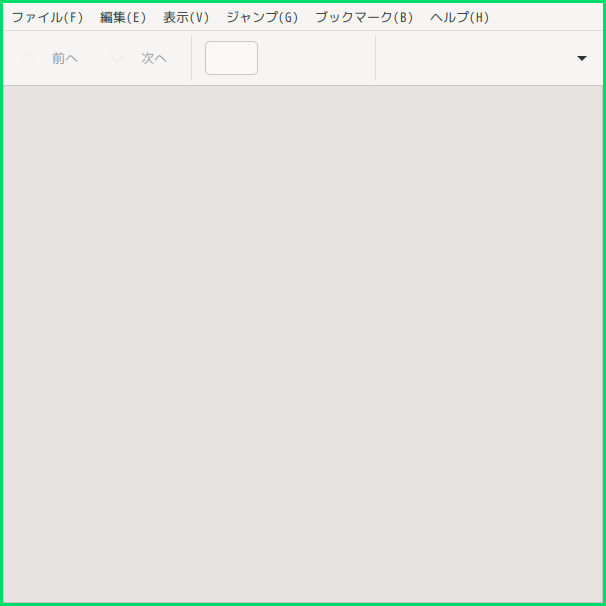Click the up chevron previous-page icon
Viewport: 606px width, 606px height.
(x=28, y=58)
